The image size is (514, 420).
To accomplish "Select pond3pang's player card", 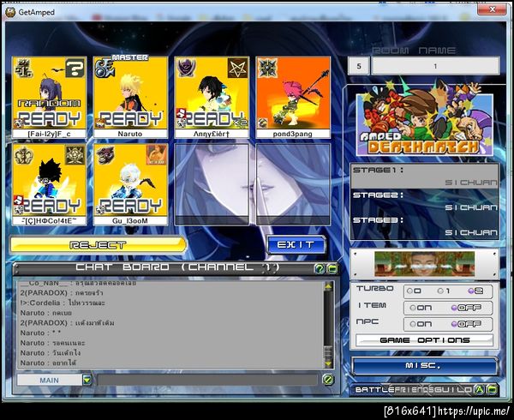I will pos(293,97).
